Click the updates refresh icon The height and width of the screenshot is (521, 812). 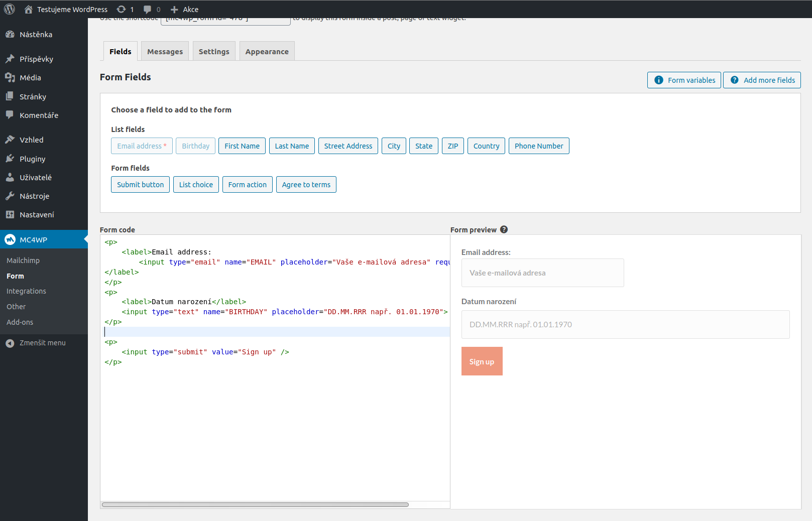click(121, 9)
